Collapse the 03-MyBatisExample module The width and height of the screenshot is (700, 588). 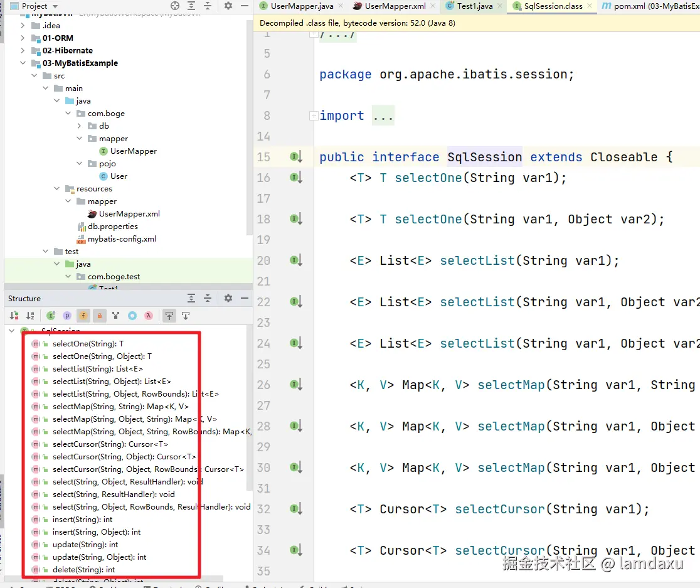[23, 63]
